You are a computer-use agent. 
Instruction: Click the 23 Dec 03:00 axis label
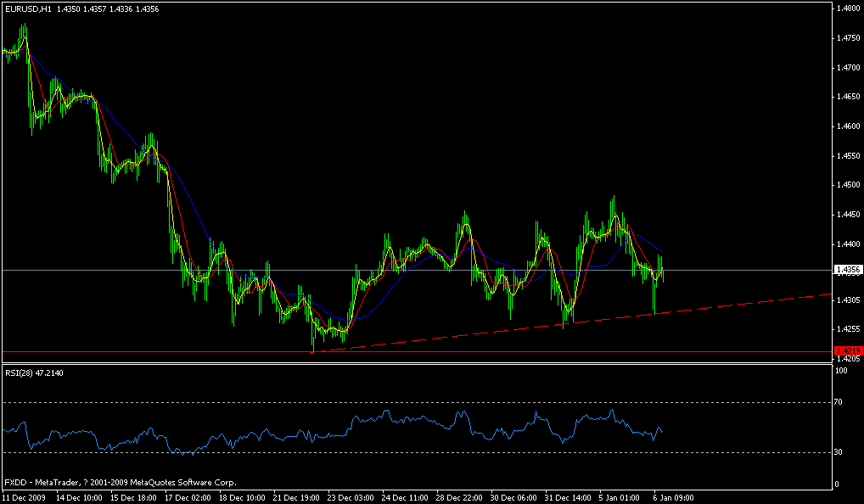click(x=351, y=496)
